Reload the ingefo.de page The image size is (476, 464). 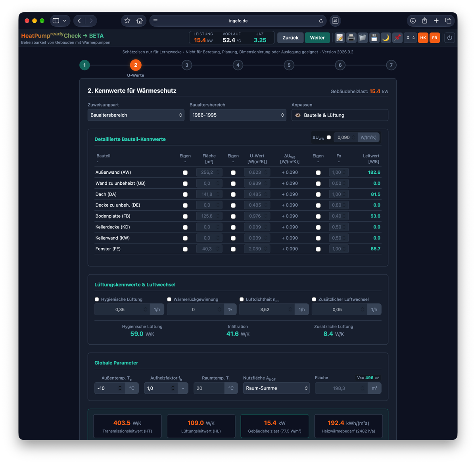[321, 21]
